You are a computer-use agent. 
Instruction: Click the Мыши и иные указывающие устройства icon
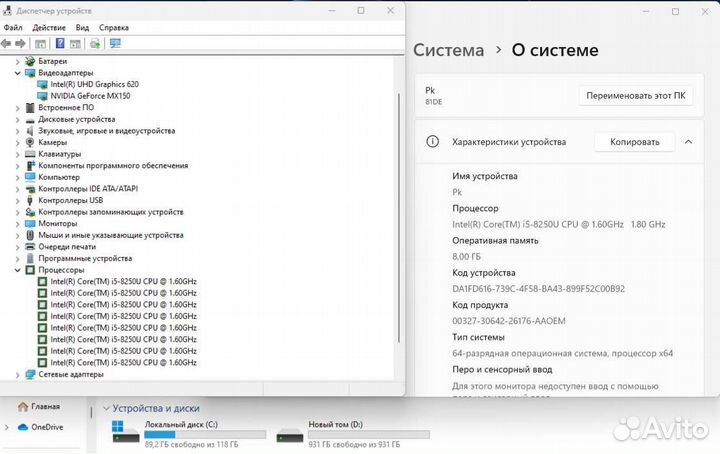30,235
